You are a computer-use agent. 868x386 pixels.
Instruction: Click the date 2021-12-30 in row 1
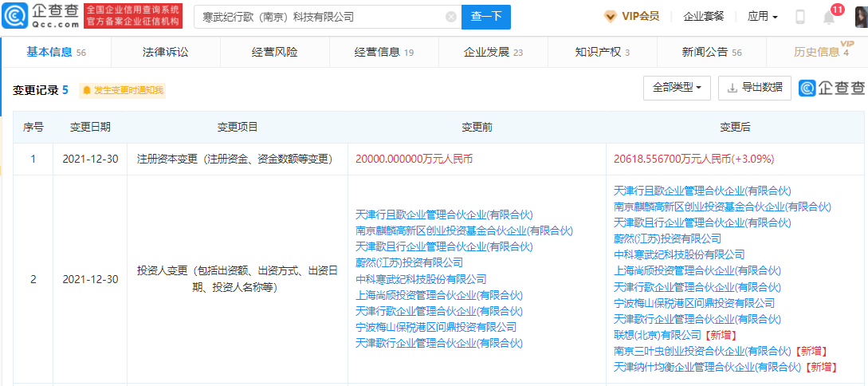click(90, 160)
